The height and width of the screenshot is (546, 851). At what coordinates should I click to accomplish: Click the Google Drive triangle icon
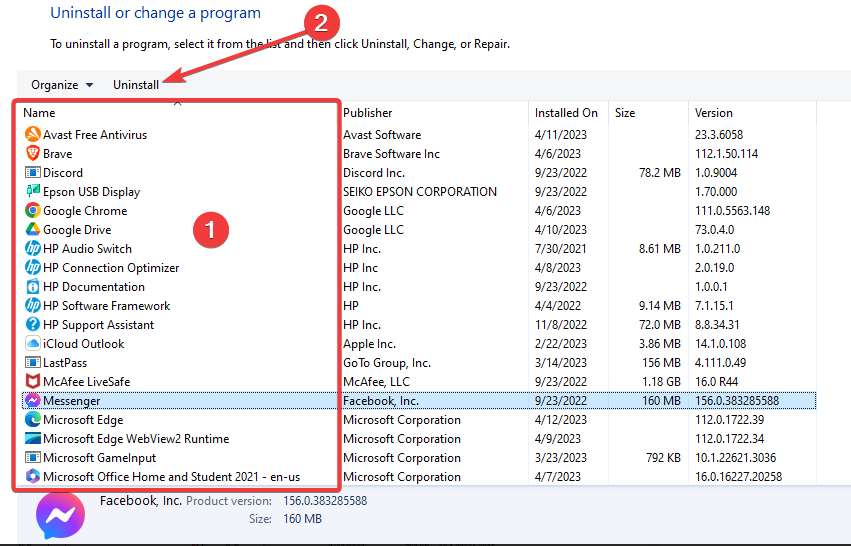[x=33, y=229]
